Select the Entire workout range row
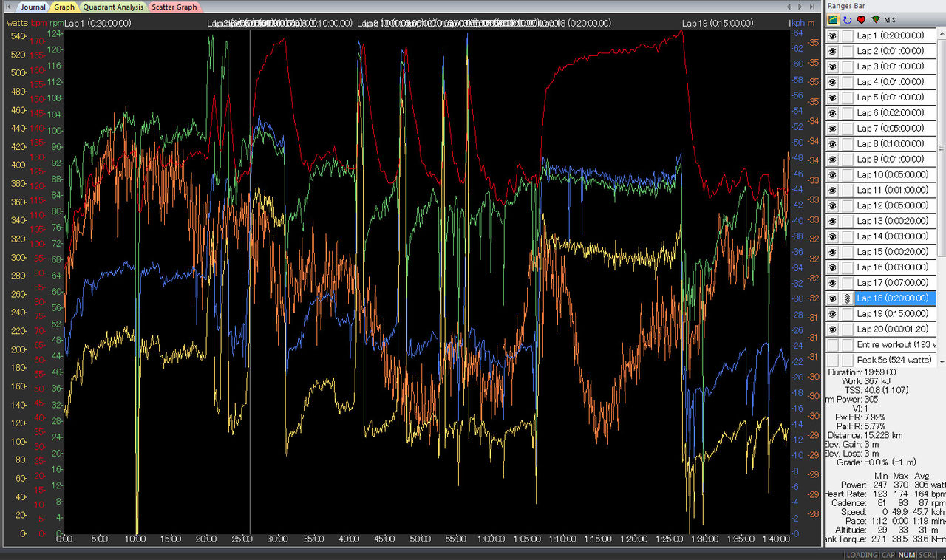This screenshot has width=946, height=560. point(881,345)
